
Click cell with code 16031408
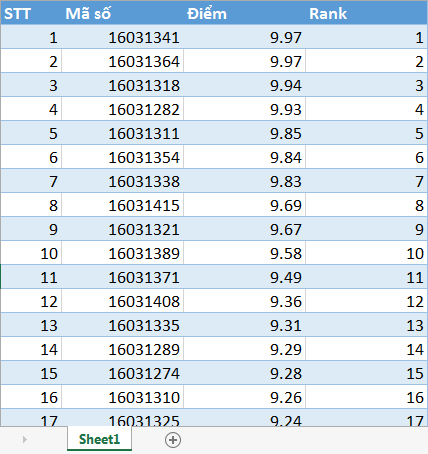122,301
